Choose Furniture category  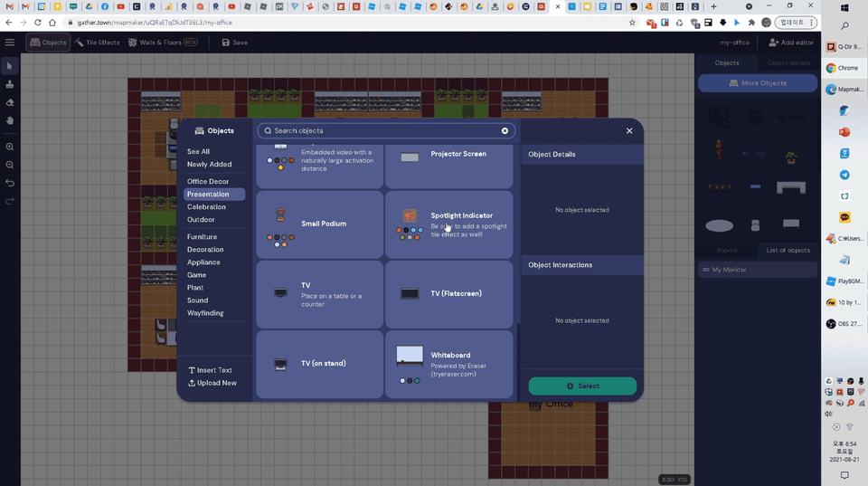coord(202,236)
